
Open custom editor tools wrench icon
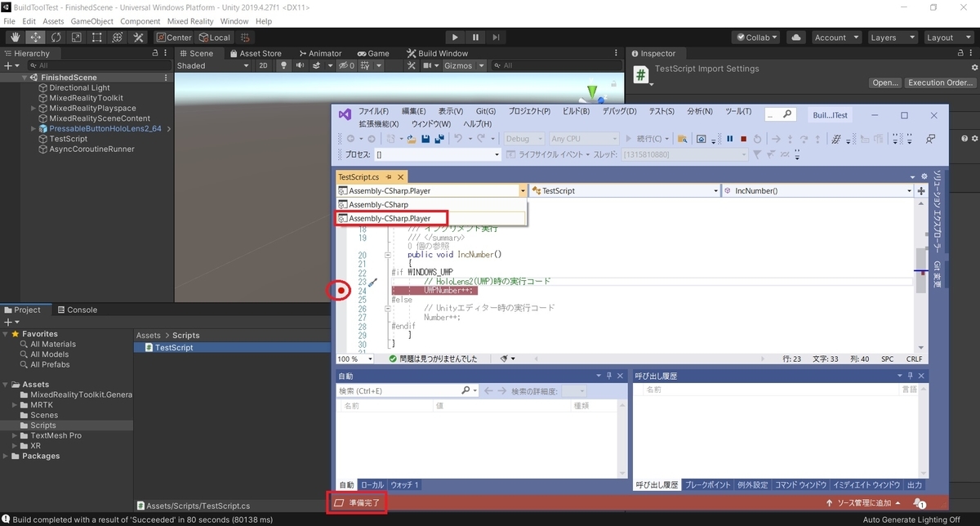(138, 38)
